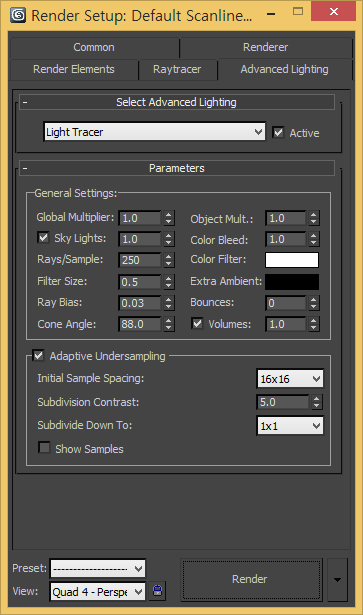363x615 pixels.
Task: Click the Filter Size spinner arrows
Action: (x=169, y=282)
